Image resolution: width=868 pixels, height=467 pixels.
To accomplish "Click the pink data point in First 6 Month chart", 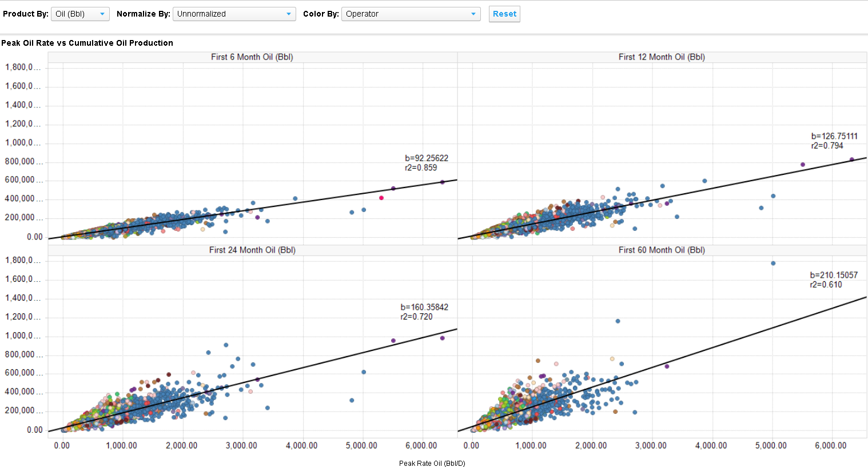I will tap(381, 198).
